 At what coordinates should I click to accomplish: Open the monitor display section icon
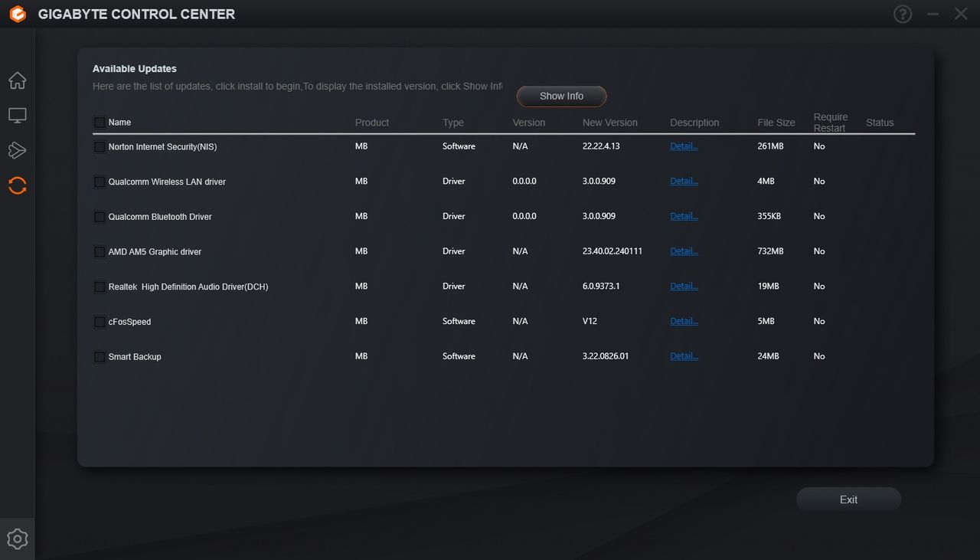17,116
